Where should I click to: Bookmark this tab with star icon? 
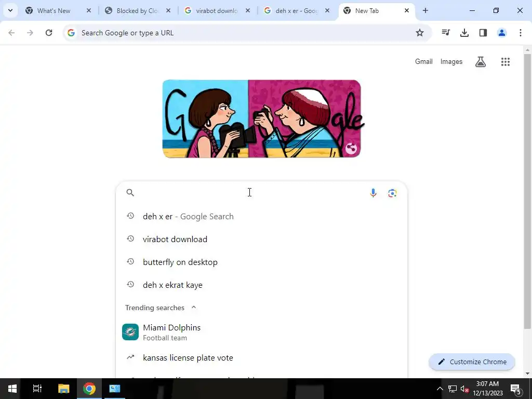pos(420,33)
